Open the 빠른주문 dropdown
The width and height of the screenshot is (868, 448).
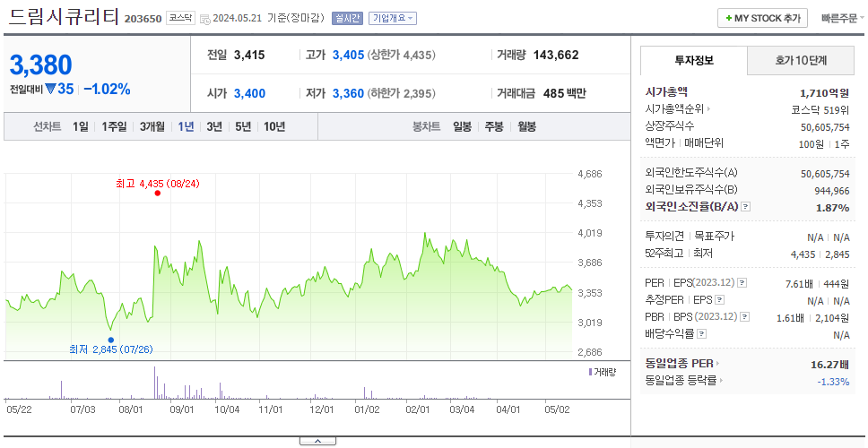[x=843, y=18]
